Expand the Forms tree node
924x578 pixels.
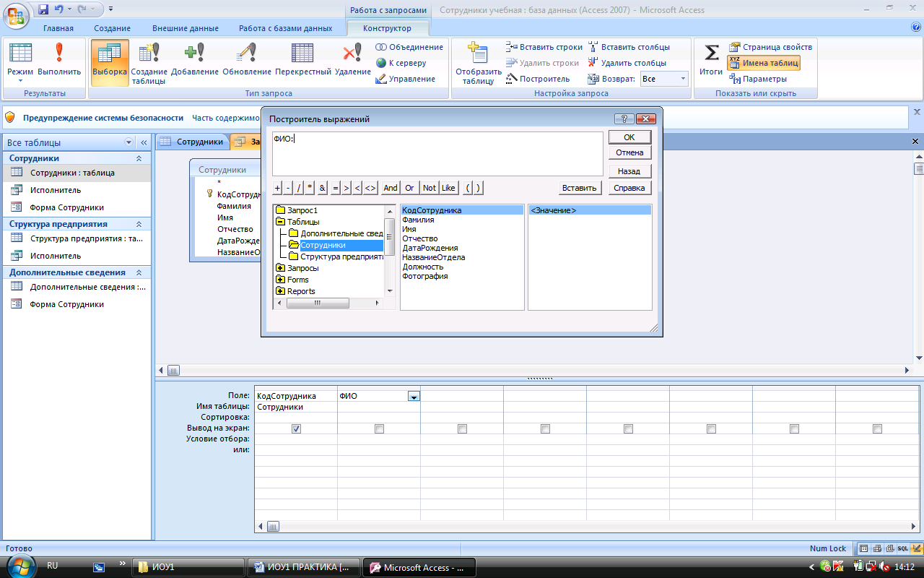[x=280, y=280]
